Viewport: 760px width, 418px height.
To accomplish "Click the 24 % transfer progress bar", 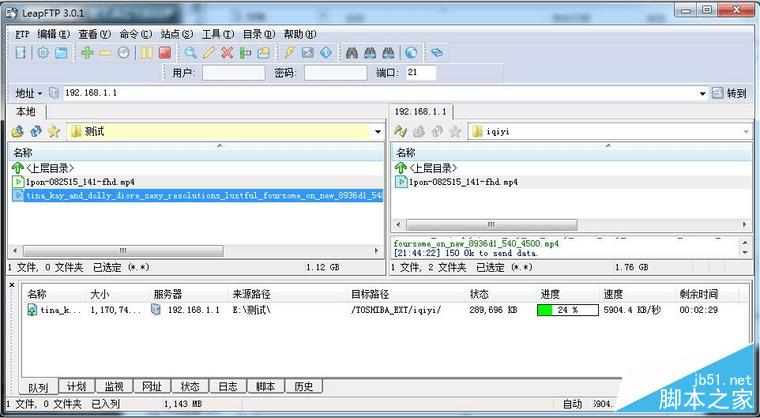I will pyautogui.click(x=568, y=310).
